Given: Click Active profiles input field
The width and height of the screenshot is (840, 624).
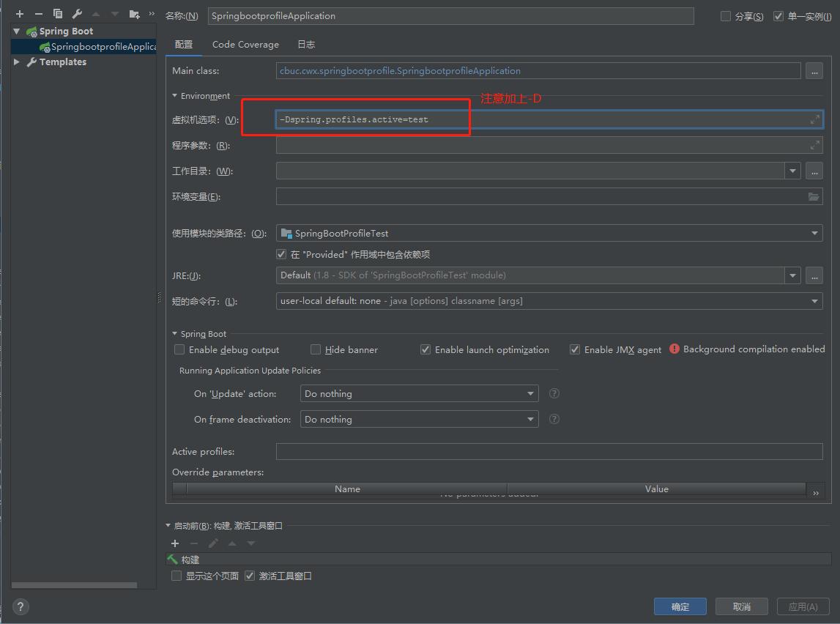Looking at the screenshot, I should pyautogui.click(x=549, y=452).
